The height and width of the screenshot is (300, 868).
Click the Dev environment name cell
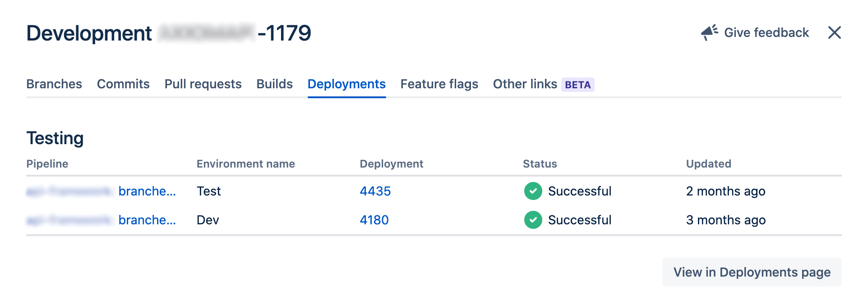[x=208, y=220]
